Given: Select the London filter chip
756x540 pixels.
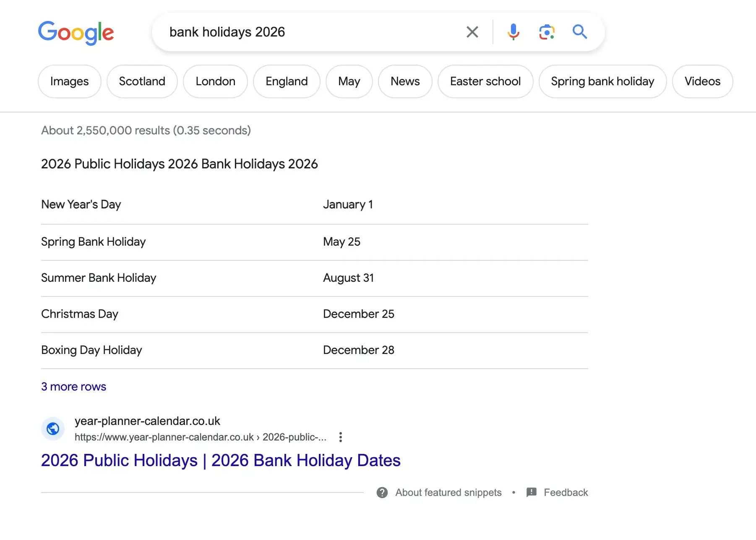Looking at the screenshot, I should point(216,81).
